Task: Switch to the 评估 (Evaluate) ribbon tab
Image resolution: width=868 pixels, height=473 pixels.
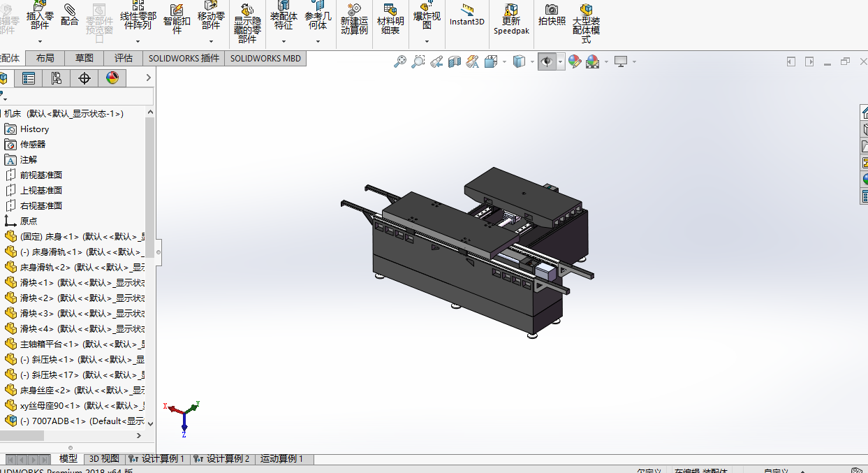Action: (123, 59)
